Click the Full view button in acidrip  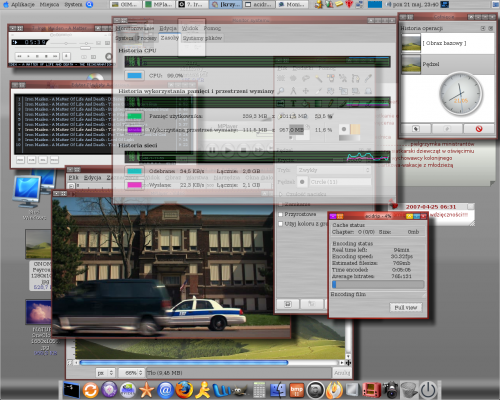pyautogui.click(x=406, y=307)
